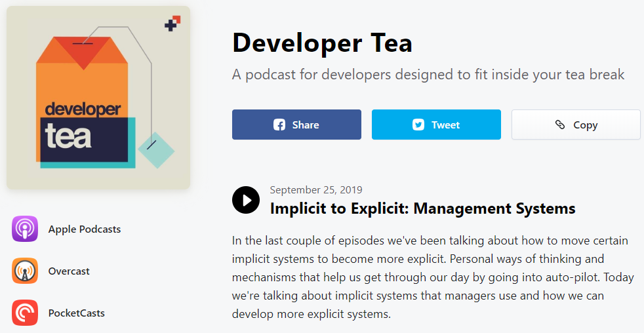
Task: Click the chain link icon beside Copy
Action: coord(560,125)
